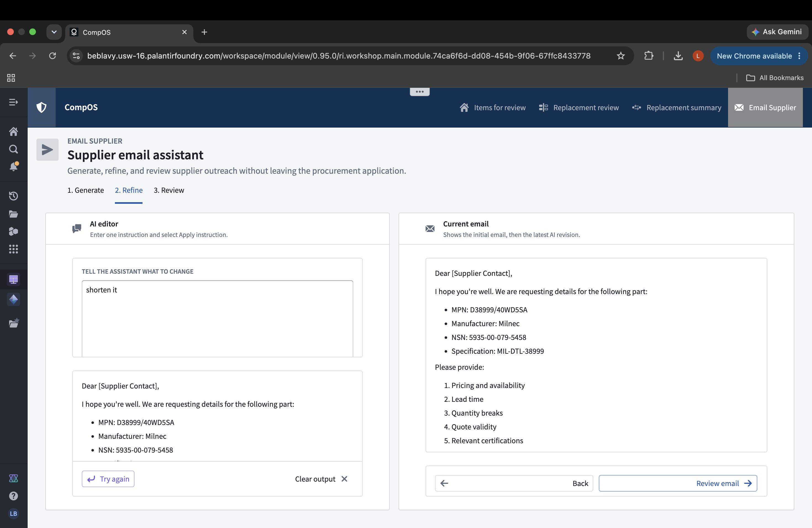812x528 pixels.
Task: Open the Chrome downloads icon
Action: (x=678, y=56)
